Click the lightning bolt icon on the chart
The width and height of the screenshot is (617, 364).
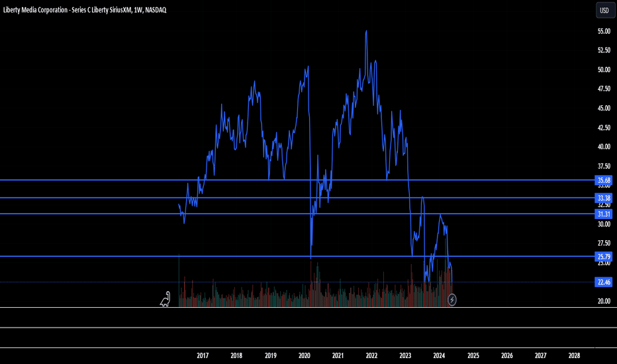[x=452, y=300]
